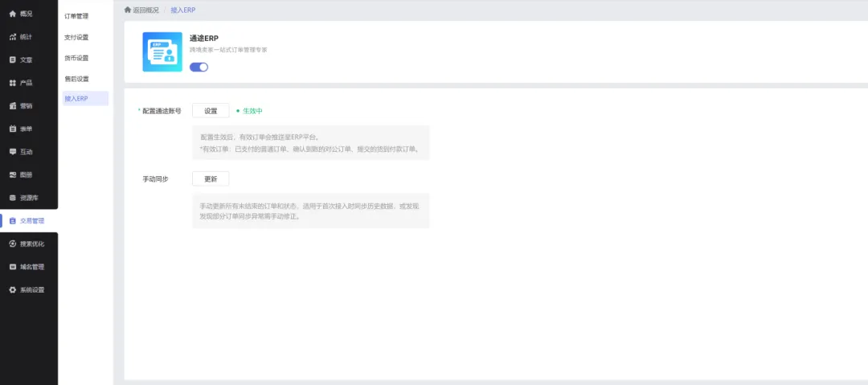
Task: Click the 更新 manual sync button
Action: point(211,179)
